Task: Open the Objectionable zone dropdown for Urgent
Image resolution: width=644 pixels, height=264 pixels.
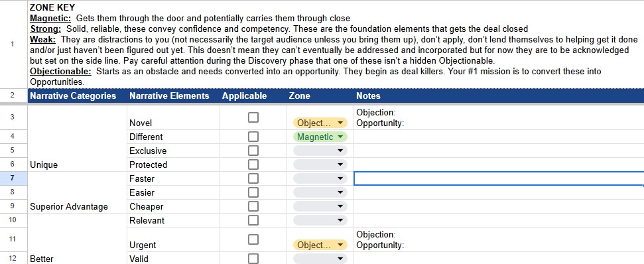Action: tap(320, 245)
